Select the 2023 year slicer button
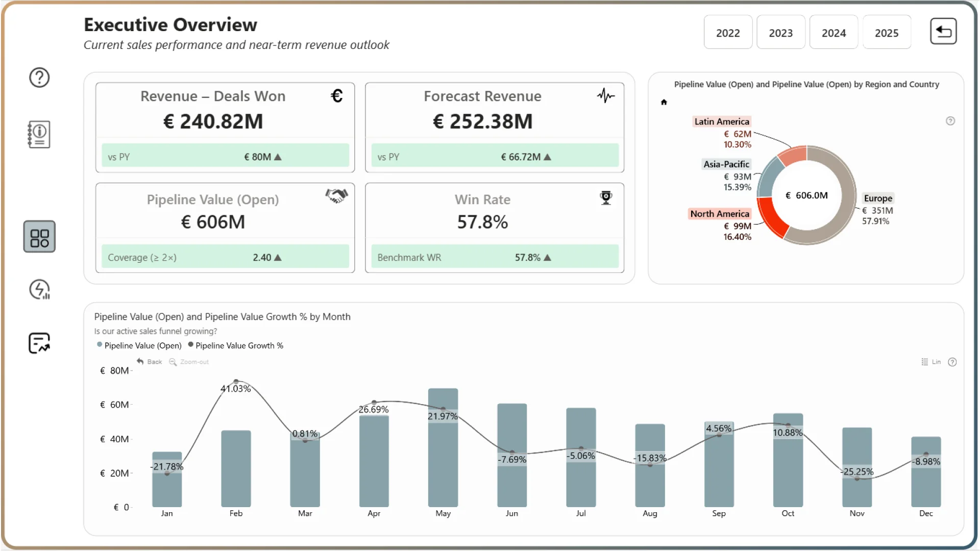The height and width of the screenshot is (551, 980). [780, 33]
